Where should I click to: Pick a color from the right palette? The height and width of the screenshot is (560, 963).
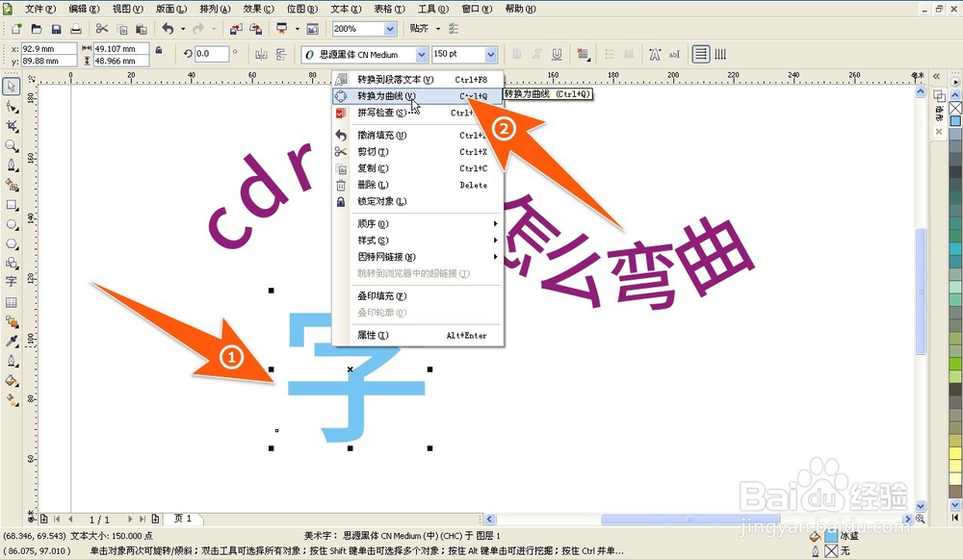954,192
